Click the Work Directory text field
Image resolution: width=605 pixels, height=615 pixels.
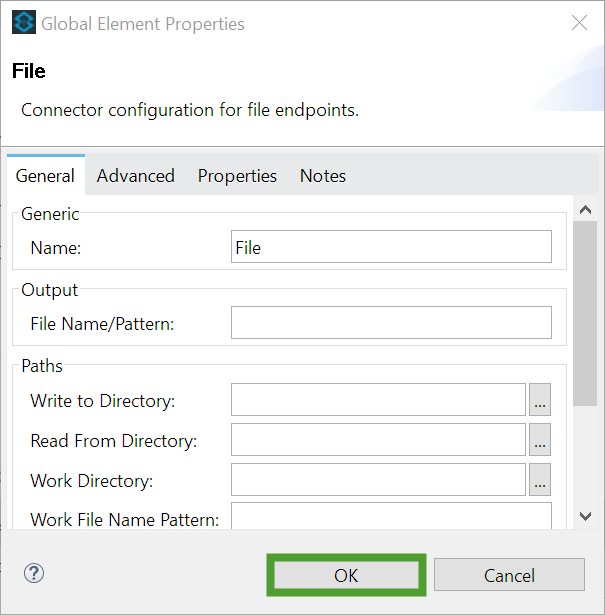point(378,480)
